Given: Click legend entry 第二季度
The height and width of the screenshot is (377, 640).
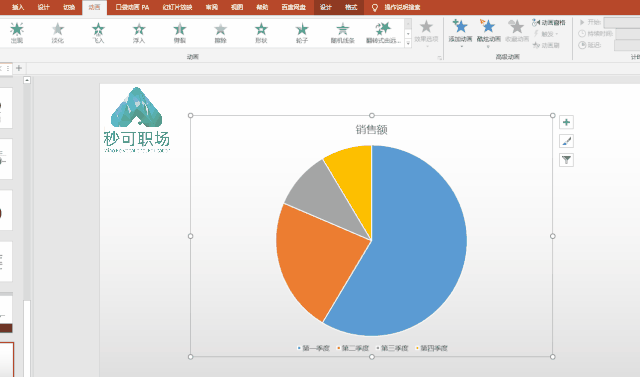Looking at the screenshot, I should coord(353,348).
